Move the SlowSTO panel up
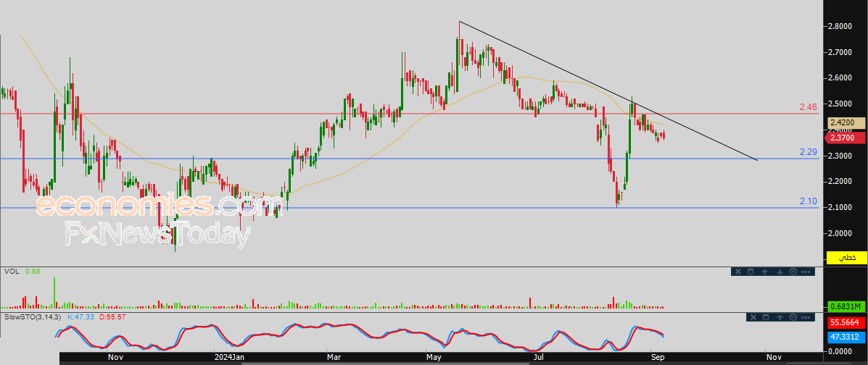The height and width of the screenshot is (365, 868). 780,317
